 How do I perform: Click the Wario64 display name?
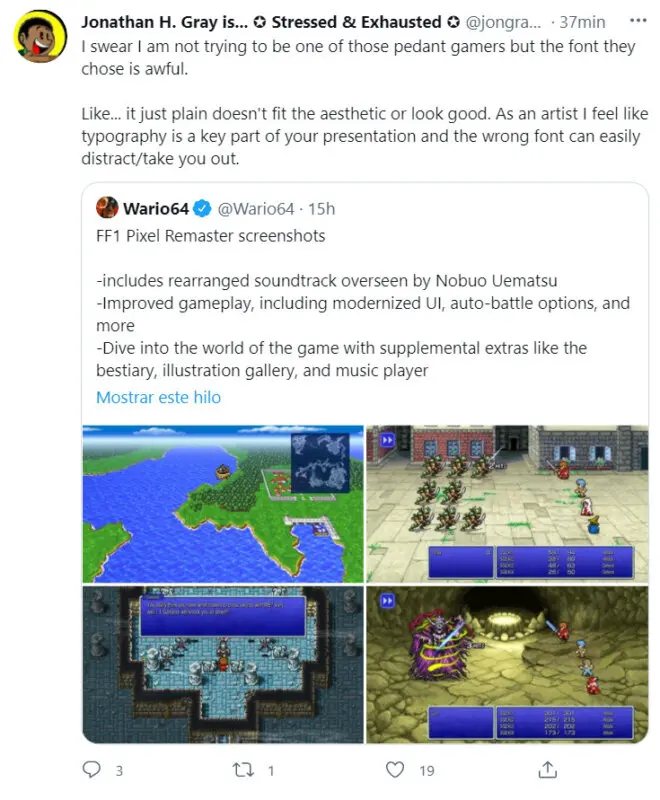coord(156,209)
